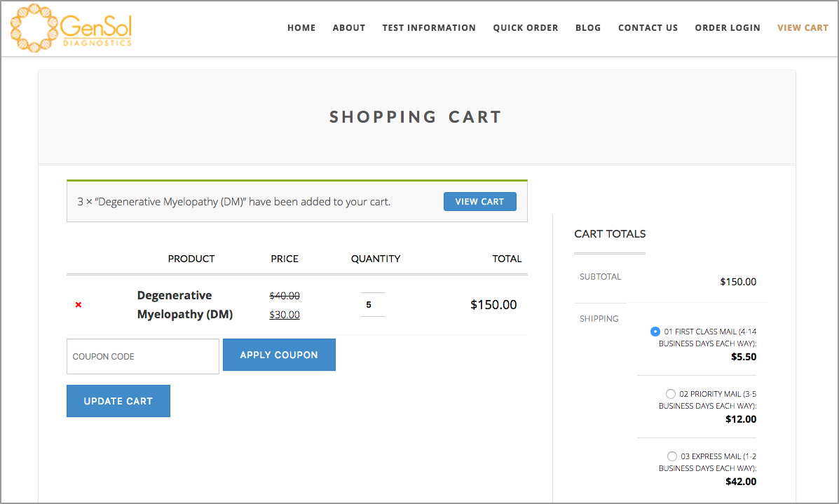Click the GenSol Diagnostics logo
This screenshot has height=504, width=839.
point(70,28)
